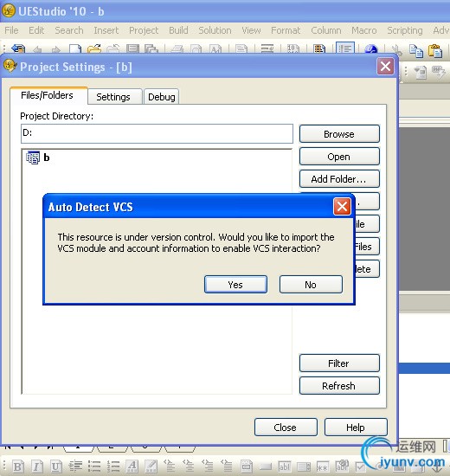Open the Search menu
Viewport: 450px width, 476px height.
point(69,30)
